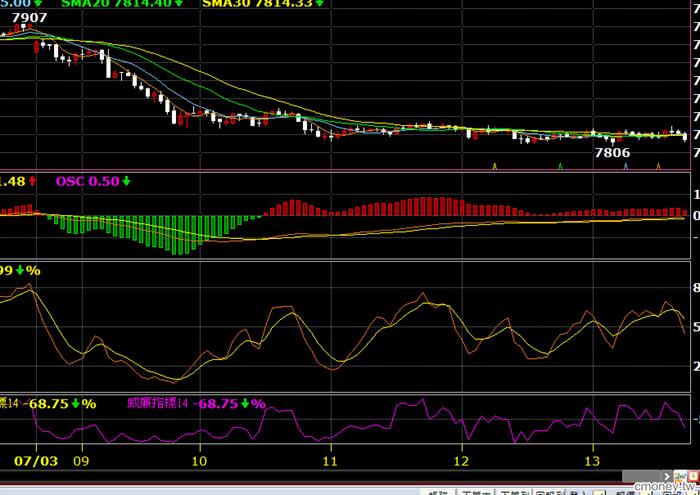Click the 7806 low price label
The image size is (700, 495).
click(x=612, y=153)
